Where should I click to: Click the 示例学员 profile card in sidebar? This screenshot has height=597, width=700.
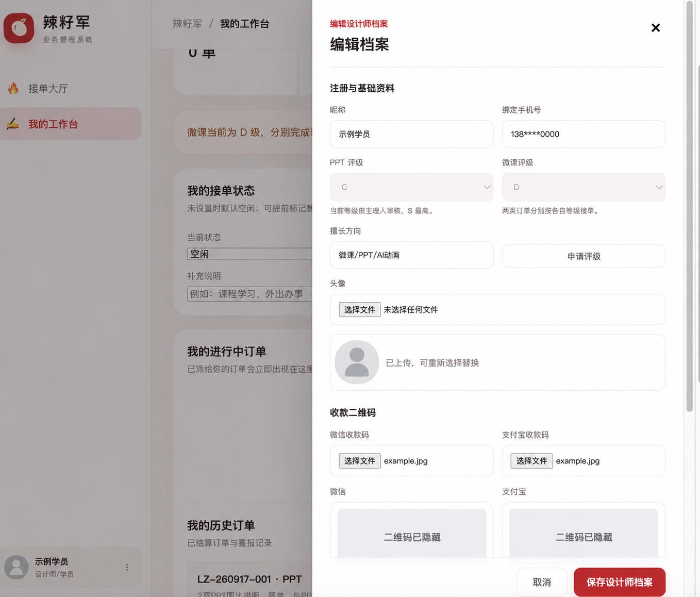(71, 567)
